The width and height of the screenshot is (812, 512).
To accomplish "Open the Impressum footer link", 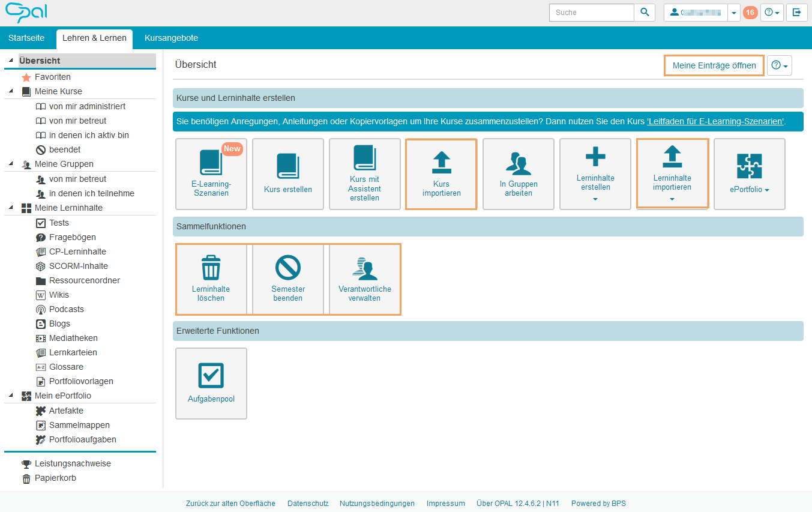I will tap(445, 504).
